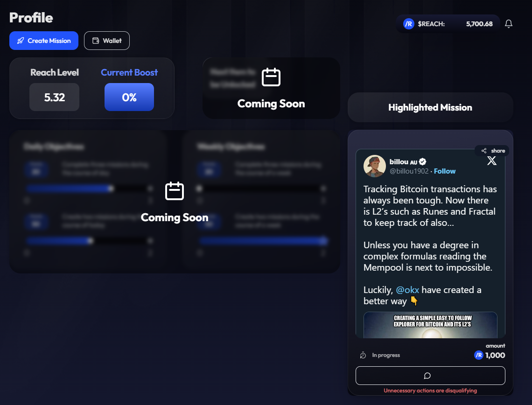Click the calendar icon over objectives
The image size is (532, 405).
pos(175,191)
